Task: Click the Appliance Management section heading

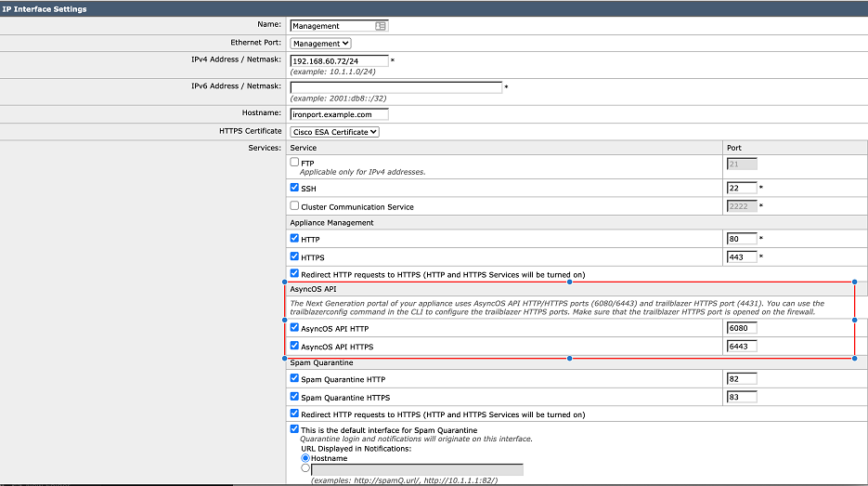Action: pyautogui.click(x=331, y=223)
